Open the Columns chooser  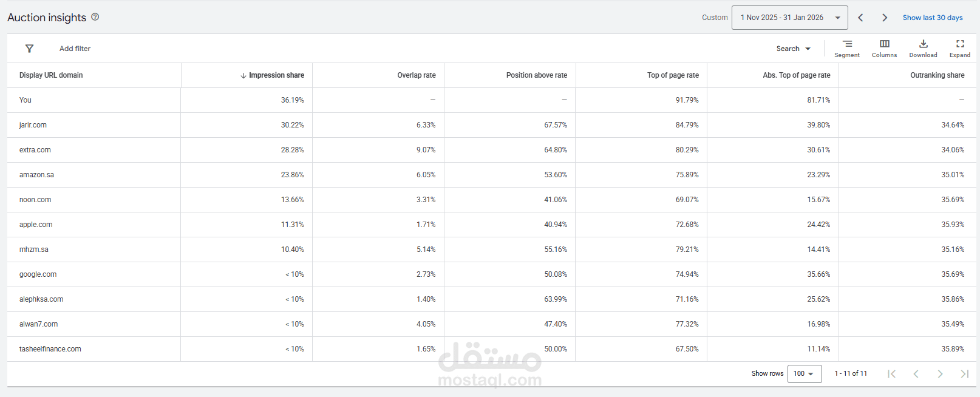pyautogui.click(x=884, y=48)
